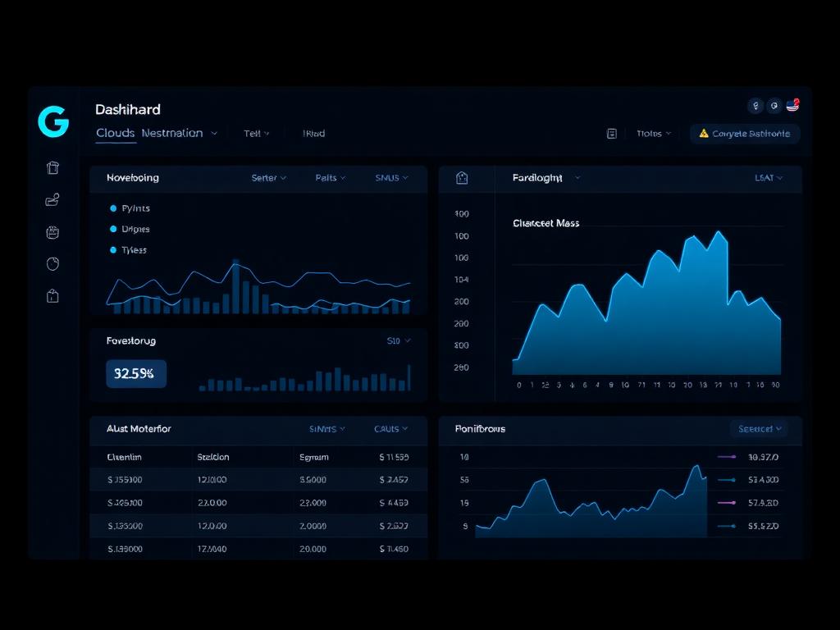Click the document icon left of Tlotes
The image size is (840, 630).
(x=611, y=134)
